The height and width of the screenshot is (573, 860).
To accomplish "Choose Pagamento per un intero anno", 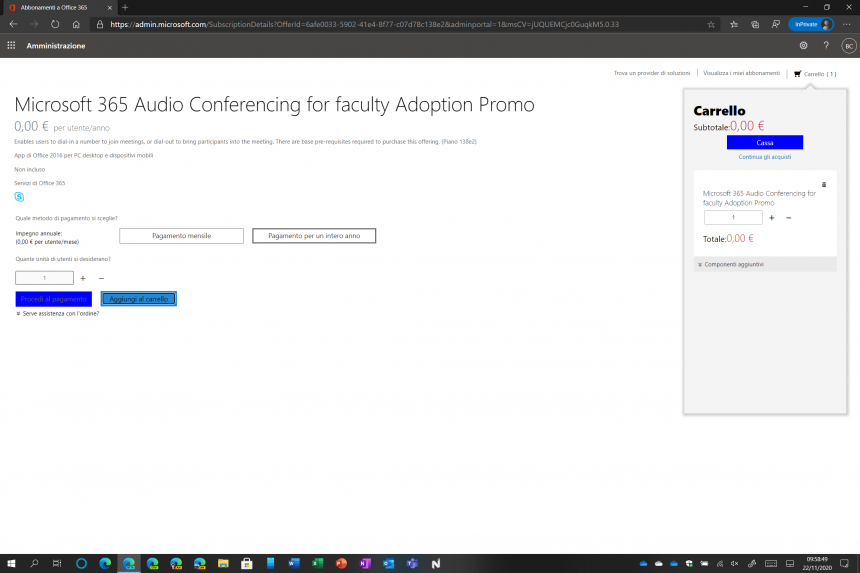I will click(x=314, y=236).
